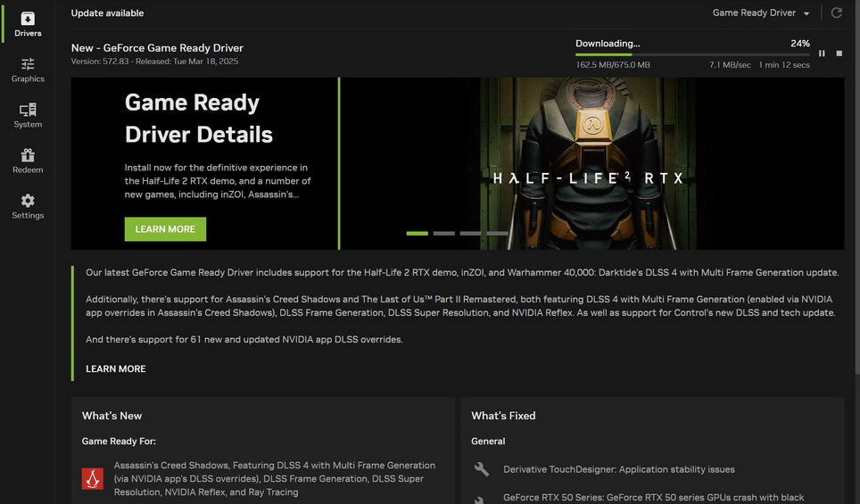The height and width of the screenshot is (504, 860).
Task: Click the refresh drivers icon
Action: (x=836, y=13)
